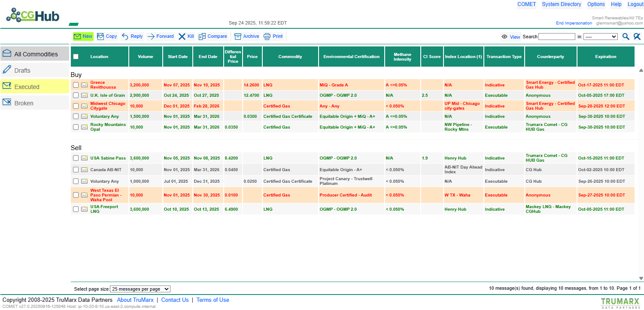Click the End Impersonation link
This screenshot has height=310, width=644.
click(574, 23)
